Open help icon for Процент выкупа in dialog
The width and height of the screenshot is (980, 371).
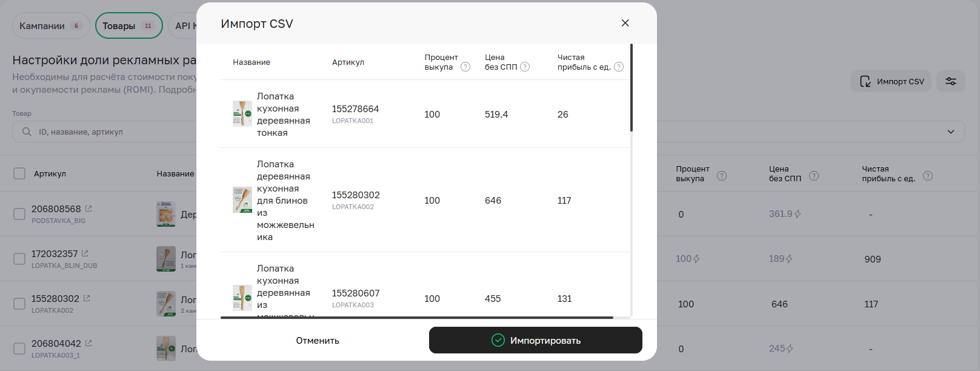(465, 67)
